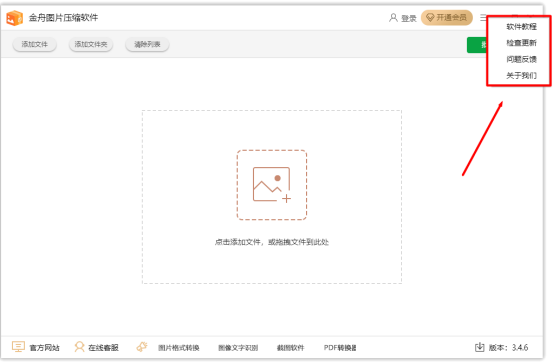Click the 清除列表 button
This screenshot has width=554, height=364.
pyautogui.click(x=147, y=44)
